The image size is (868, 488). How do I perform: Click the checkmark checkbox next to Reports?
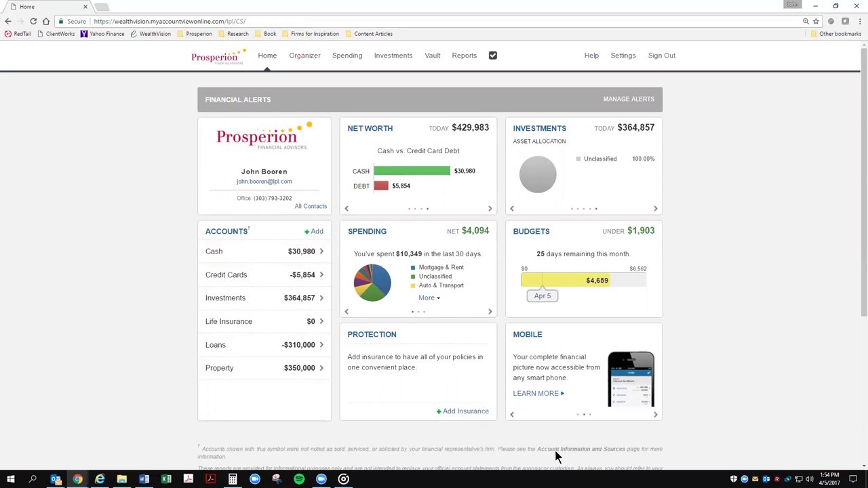pyautogui.click(x=492, y=55)
